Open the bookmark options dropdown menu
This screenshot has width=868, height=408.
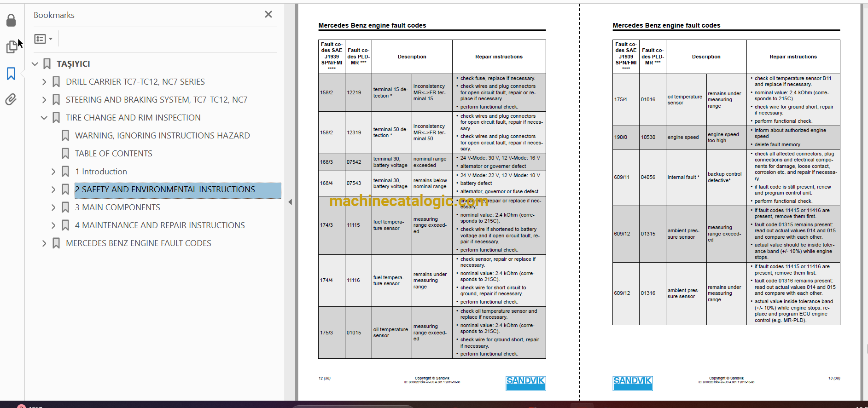coord(44,39)
